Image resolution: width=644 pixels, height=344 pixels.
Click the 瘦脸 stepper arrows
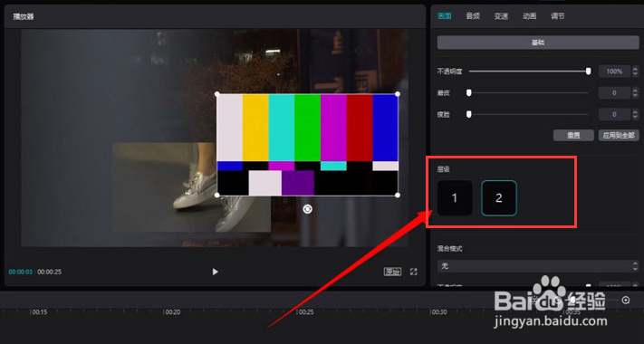tap(635, 114)
